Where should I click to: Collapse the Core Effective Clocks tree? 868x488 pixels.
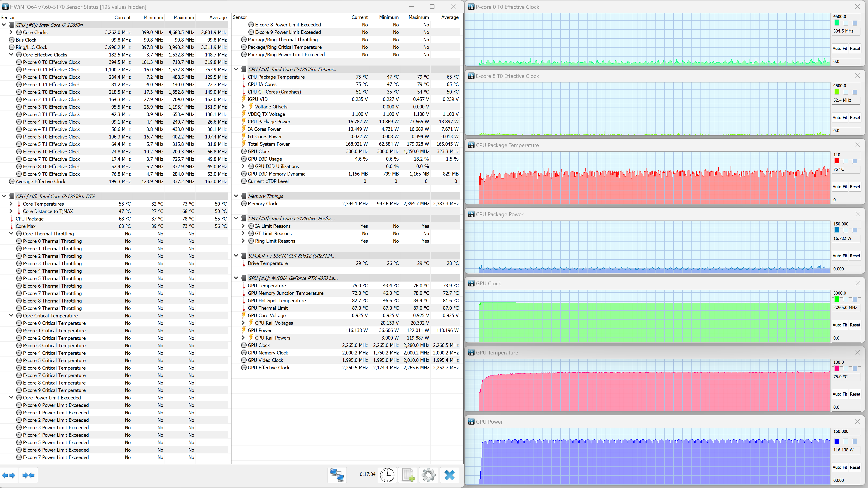tap(11, 54)
